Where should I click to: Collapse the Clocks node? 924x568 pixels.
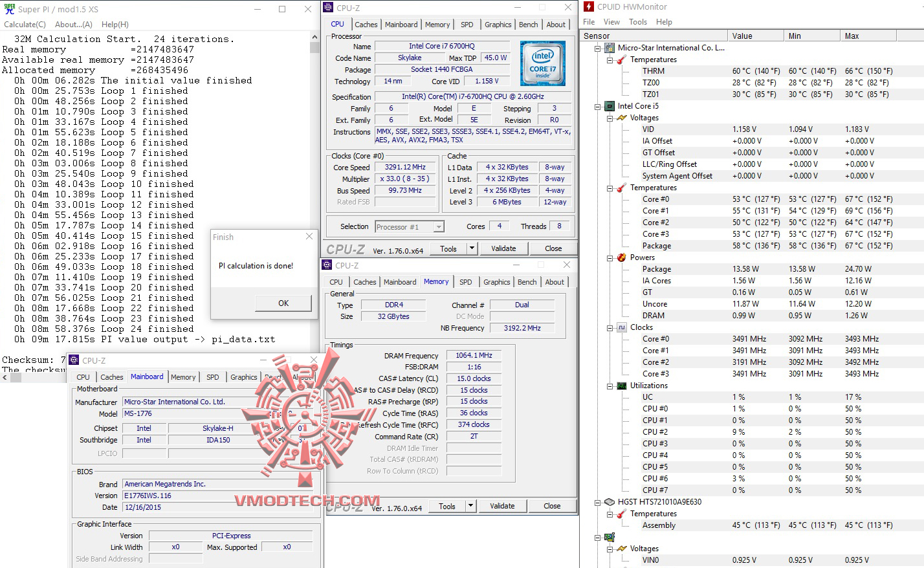(610, 327)
